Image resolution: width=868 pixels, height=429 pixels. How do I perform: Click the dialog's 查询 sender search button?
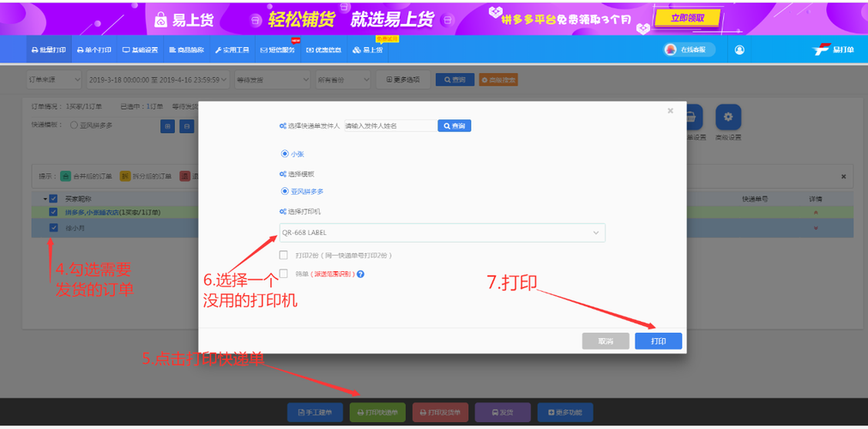(x=455, y=125)
